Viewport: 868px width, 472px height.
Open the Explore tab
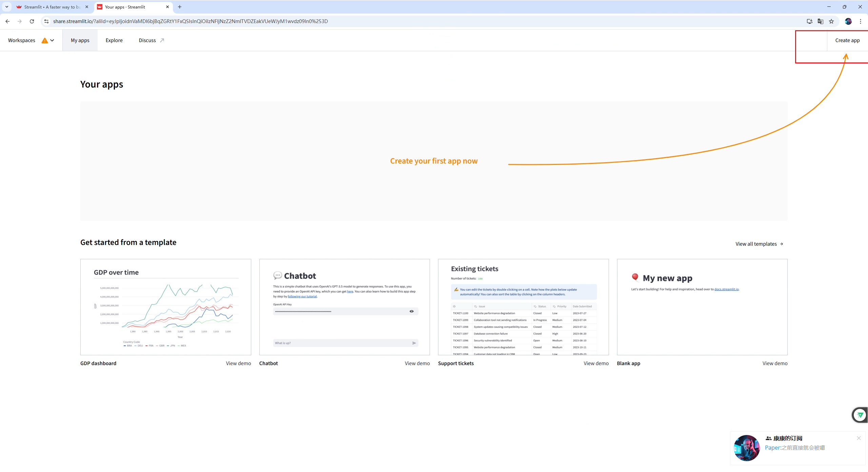coord(114,40)
